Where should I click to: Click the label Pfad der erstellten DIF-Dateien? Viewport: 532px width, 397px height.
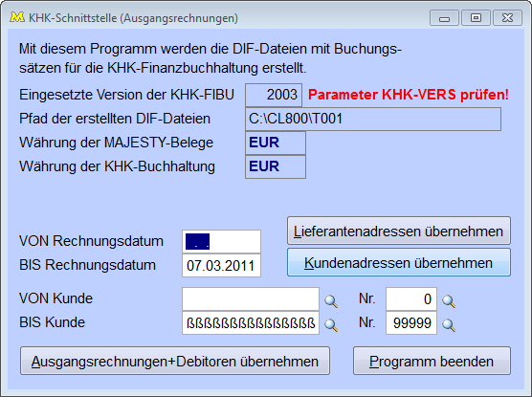pyautogui.click(x=115, y=119)
